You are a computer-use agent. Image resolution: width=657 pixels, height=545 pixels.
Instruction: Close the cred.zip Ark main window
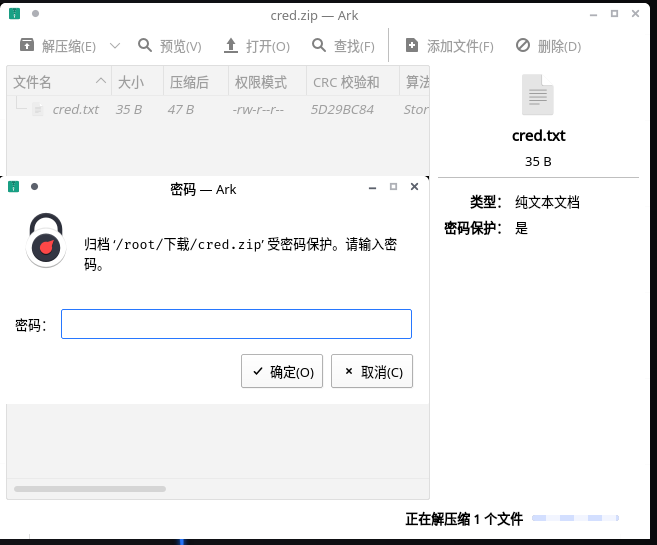coord(635,14)
